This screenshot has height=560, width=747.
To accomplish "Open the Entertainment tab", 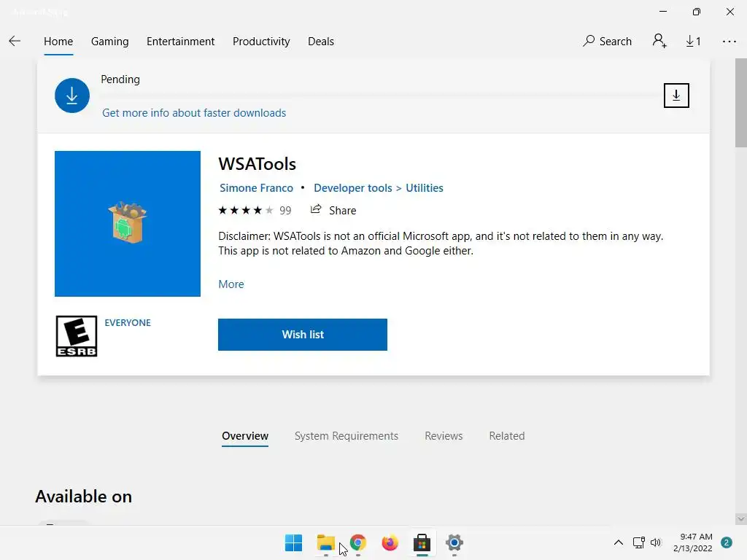I will tap(181, 42).
